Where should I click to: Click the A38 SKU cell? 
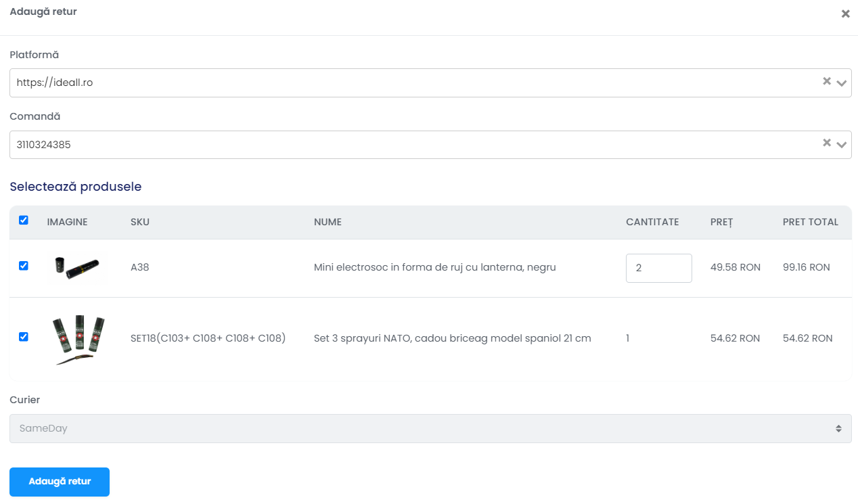point(140,267)
